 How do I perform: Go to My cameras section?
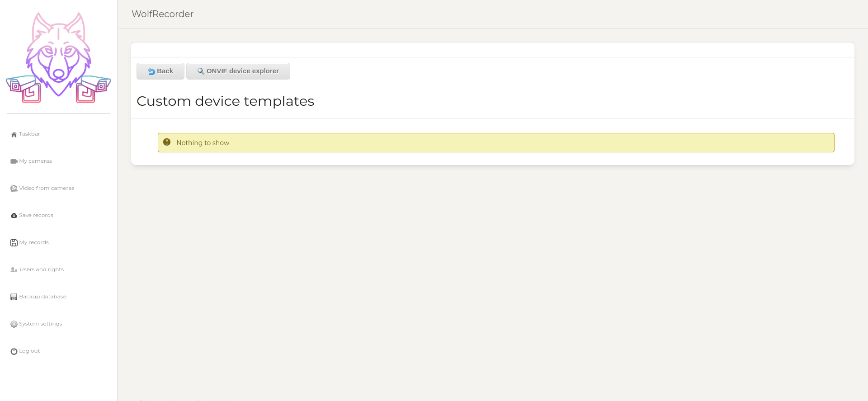(x=35, y=161)
